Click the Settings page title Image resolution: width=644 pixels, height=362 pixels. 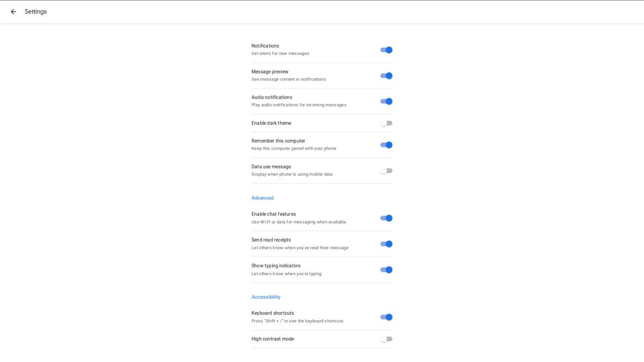[x=36, y=12]
